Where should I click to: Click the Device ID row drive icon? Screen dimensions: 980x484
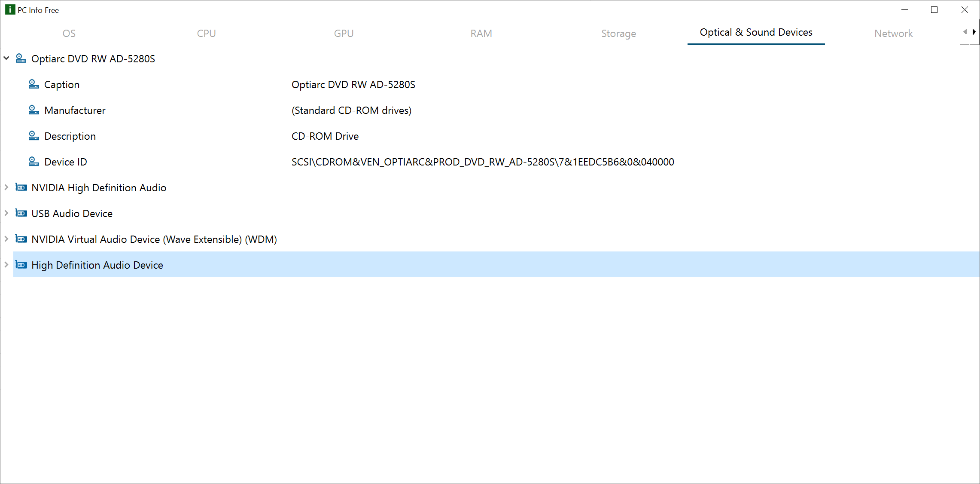tap(34, 162)
